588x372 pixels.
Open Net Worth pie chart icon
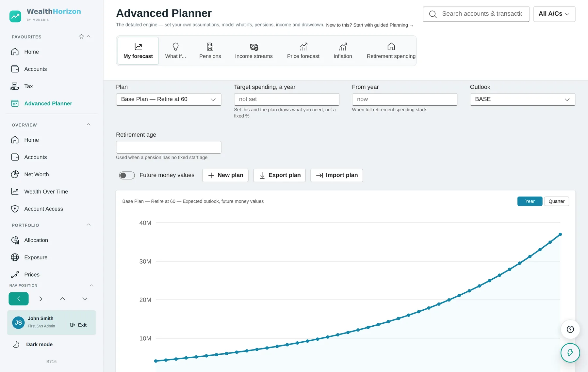(15, 175)
